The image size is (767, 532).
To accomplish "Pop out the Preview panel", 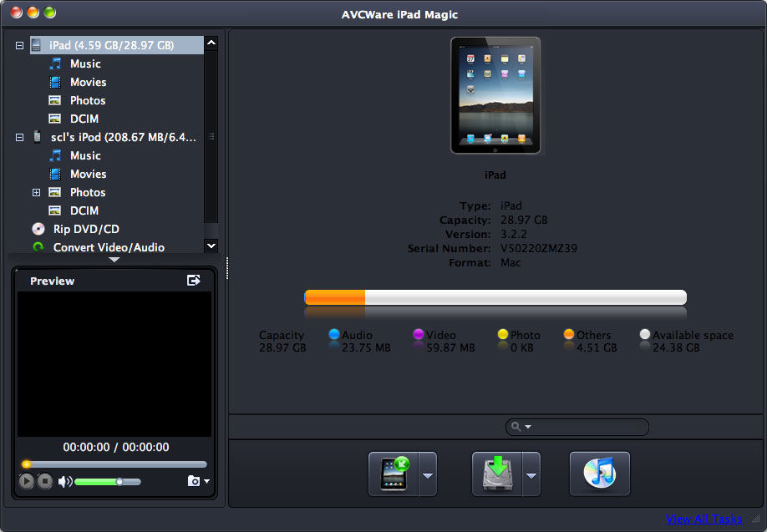I will pyautogui.click(x=194, y=280).
